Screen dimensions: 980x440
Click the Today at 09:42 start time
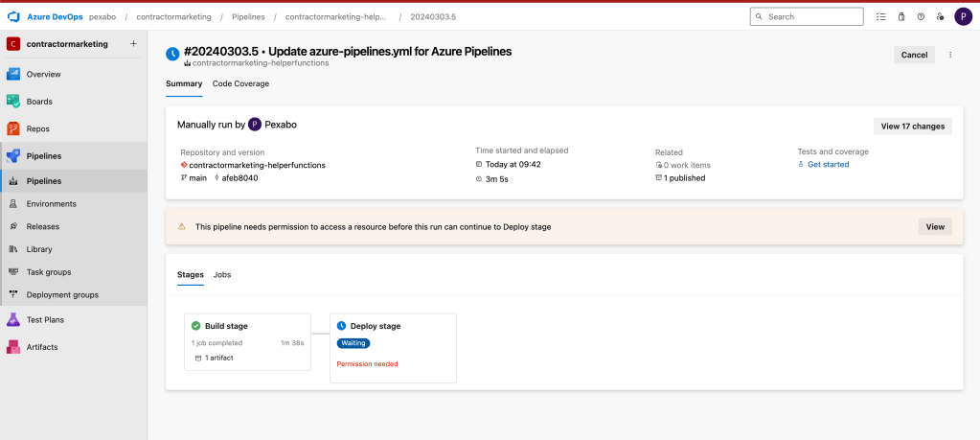[513, 164]
